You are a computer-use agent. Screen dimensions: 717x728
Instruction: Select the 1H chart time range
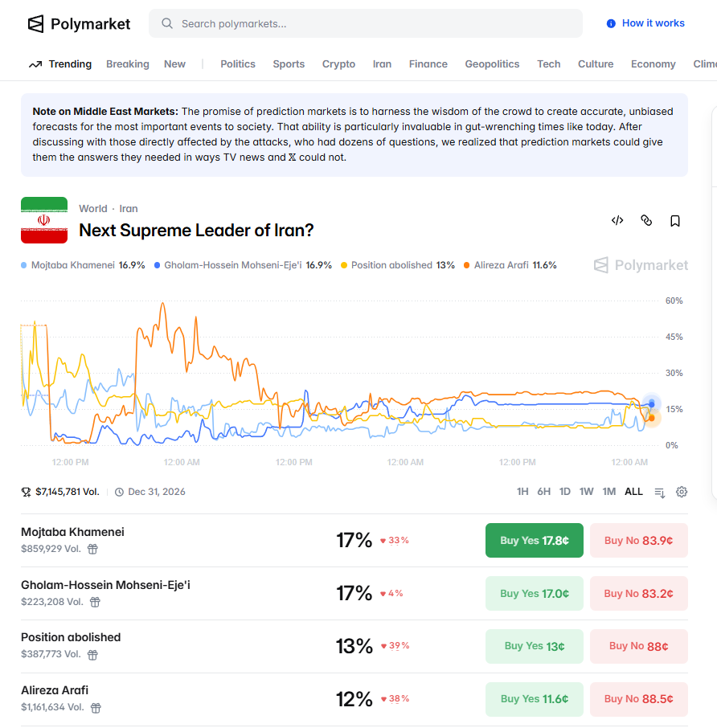[x=522, y=492]
